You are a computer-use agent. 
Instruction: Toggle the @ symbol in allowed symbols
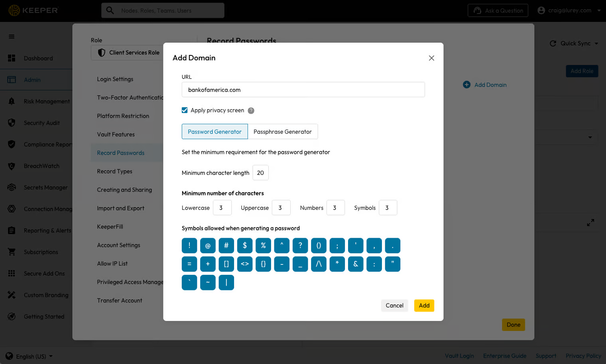(x=208, y=246)
